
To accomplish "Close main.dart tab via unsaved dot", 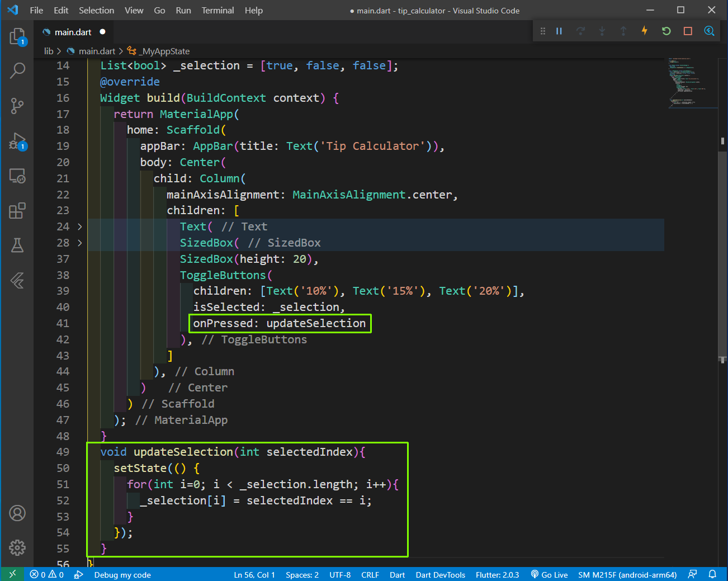I will pos(103,32).
